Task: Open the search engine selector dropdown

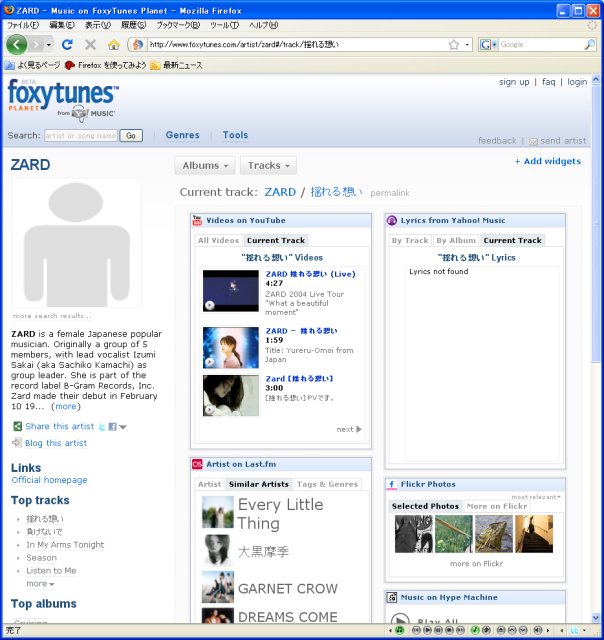Action: 488,44
